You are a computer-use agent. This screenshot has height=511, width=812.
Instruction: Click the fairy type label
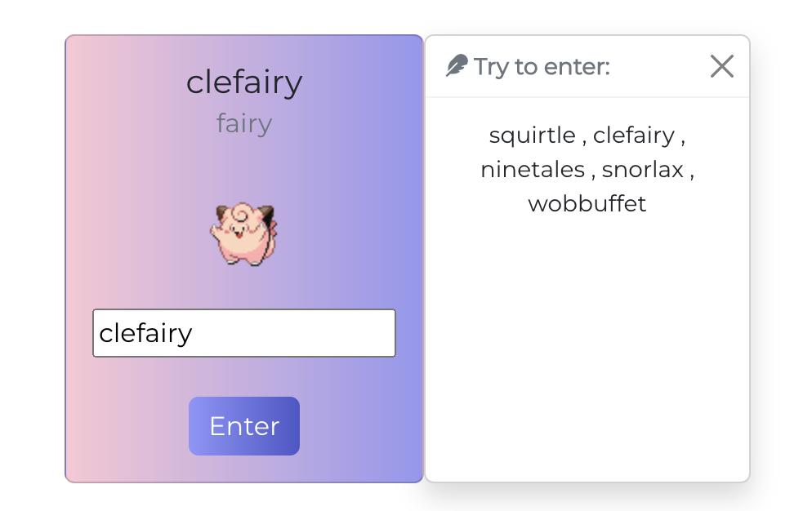click(243, 123)
